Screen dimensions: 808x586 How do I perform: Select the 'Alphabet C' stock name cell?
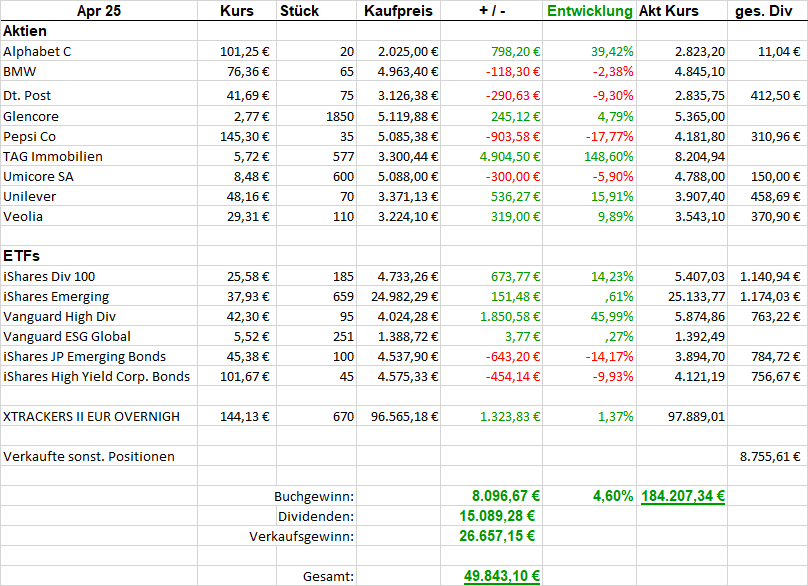coord(38,51)
